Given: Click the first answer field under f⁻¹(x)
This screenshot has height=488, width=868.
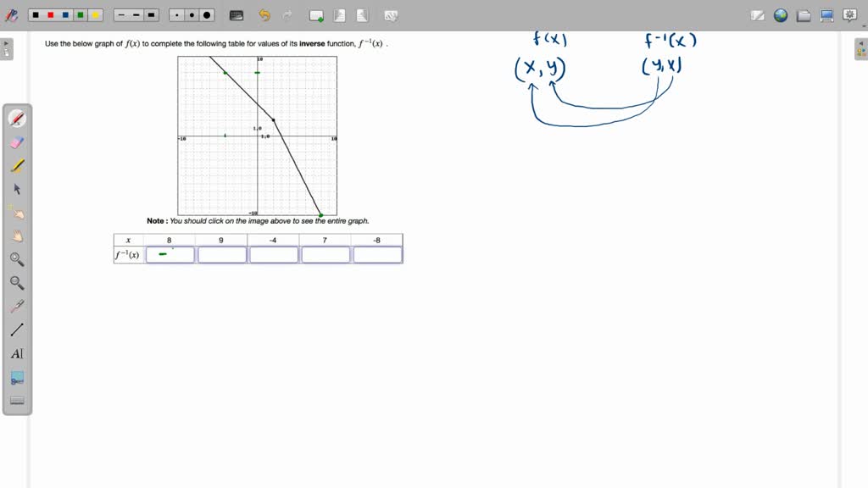Looking at the screenshot, I should [169, 254].
